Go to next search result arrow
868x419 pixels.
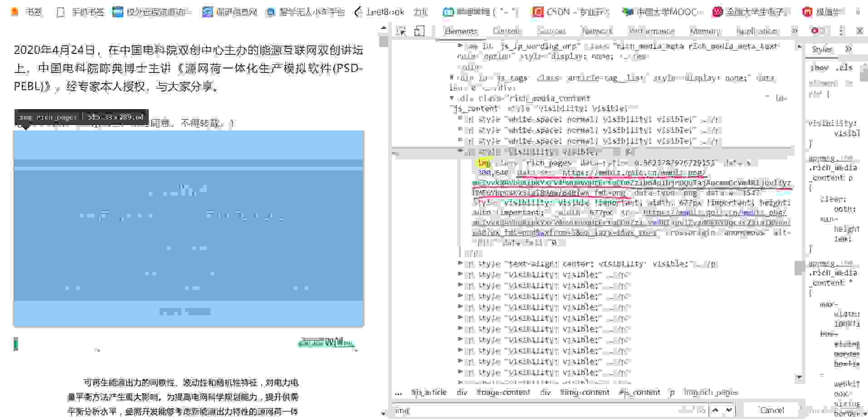click(729, 410)
